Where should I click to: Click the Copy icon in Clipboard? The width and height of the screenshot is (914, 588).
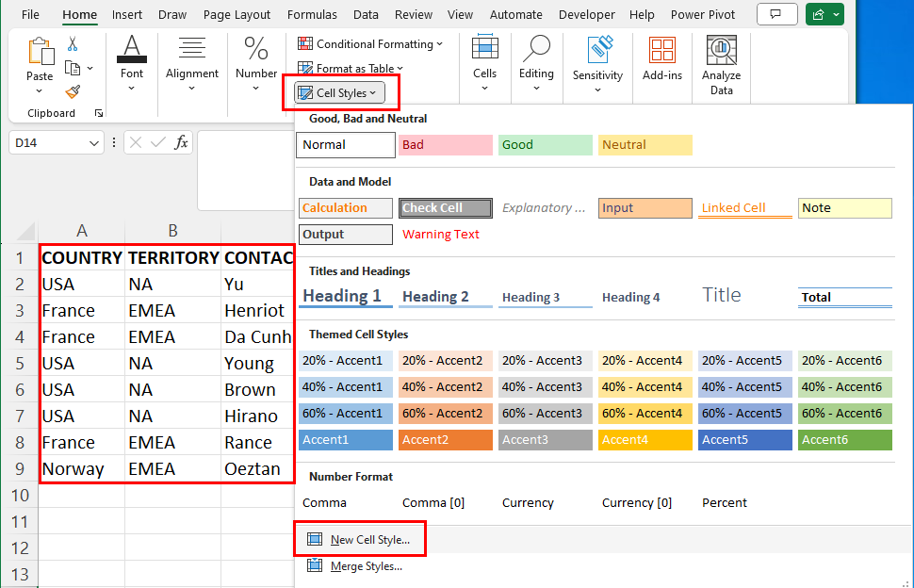(73, 68)
